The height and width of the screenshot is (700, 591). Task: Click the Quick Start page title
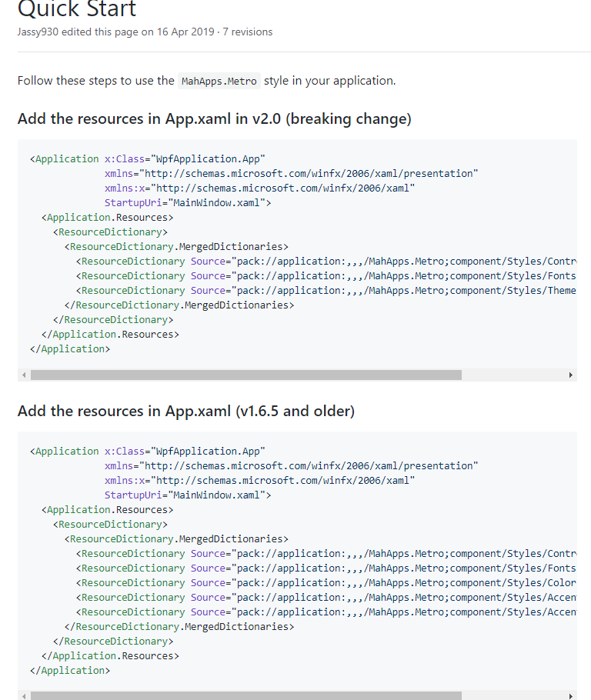coord(77,10)
